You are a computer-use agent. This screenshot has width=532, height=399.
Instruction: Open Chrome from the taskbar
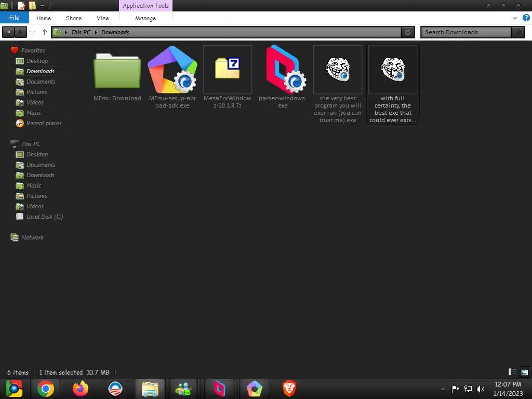coord(46,389)
